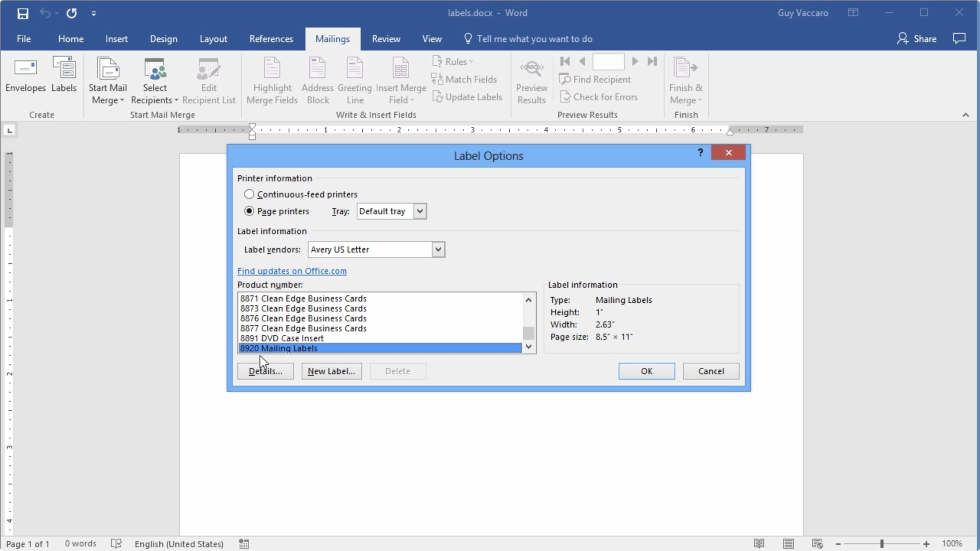Image resolution: width=980 pixels, height=551 pixels.
Task: Select 8891 DVD Case Insert label
Action: [x=282, y=338]
